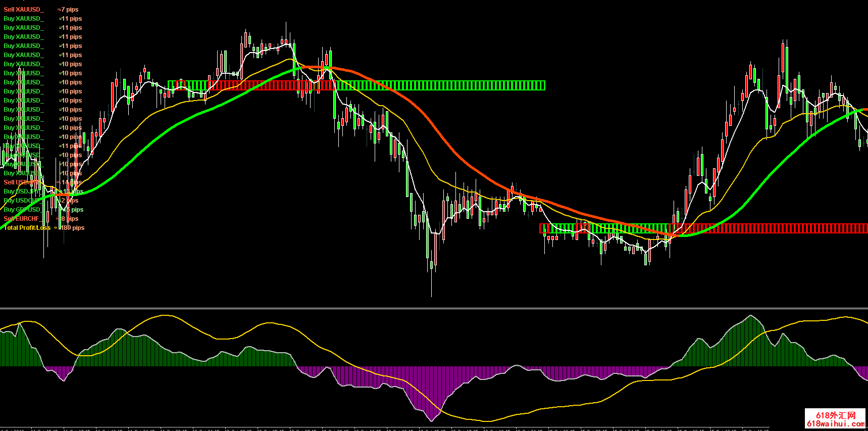Image resolution: width=868 pixels, height=431 pixels.
Task: Click the Buy GBPUSD trade entry
Action: (x=43, y=210)
